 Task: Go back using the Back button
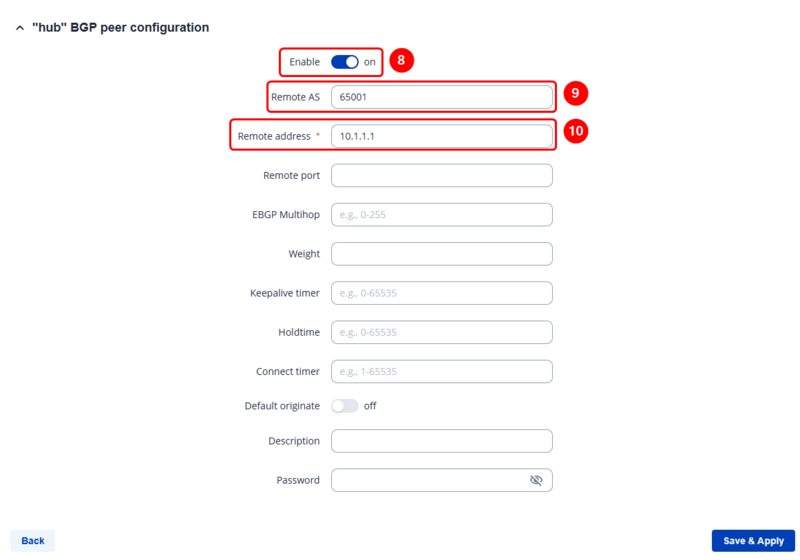pyautogui.click(x=33, y=541)
